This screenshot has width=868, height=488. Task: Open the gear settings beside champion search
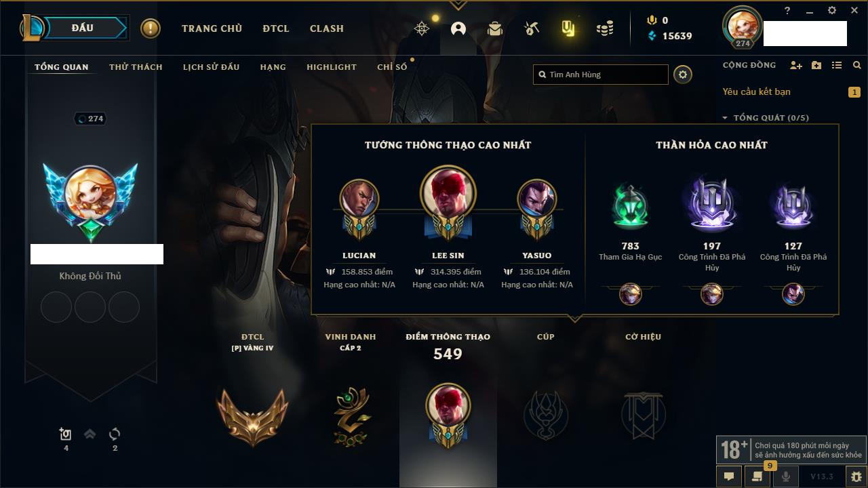(683, 75)
